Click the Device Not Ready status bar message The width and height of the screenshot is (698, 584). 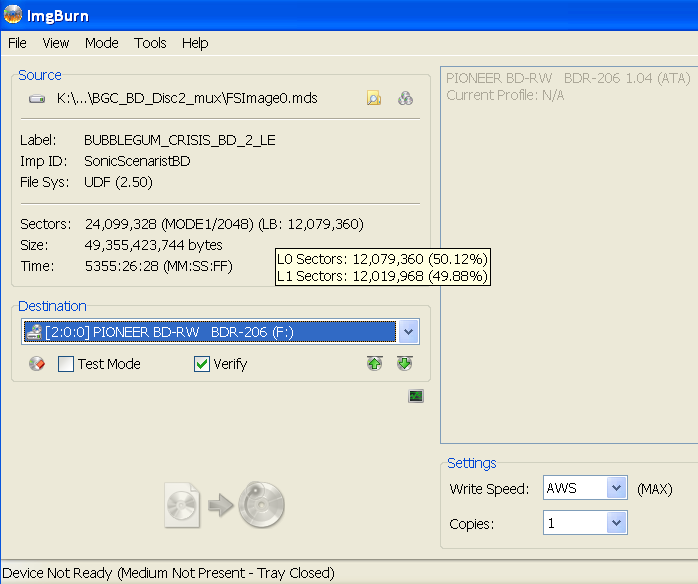tap(168, 573)
